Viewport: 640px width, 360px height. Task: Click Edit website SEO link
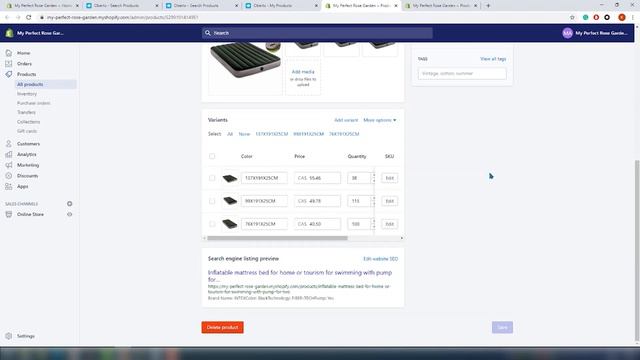[x=380, y=259]
